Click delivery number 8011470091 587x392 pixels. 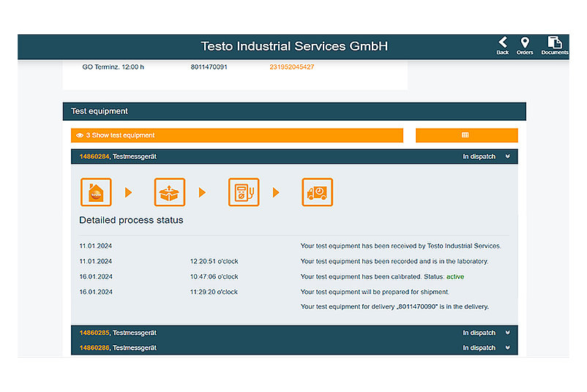pyautogui.click(x=209, y=67)
